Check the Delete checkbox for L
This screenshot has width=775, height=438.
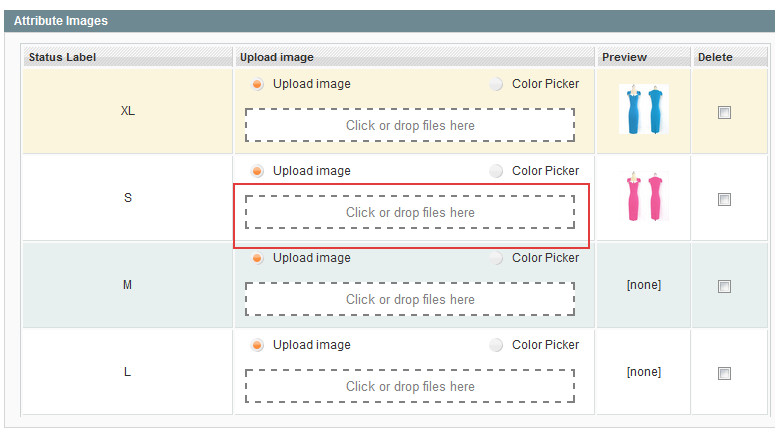[724, 373]
